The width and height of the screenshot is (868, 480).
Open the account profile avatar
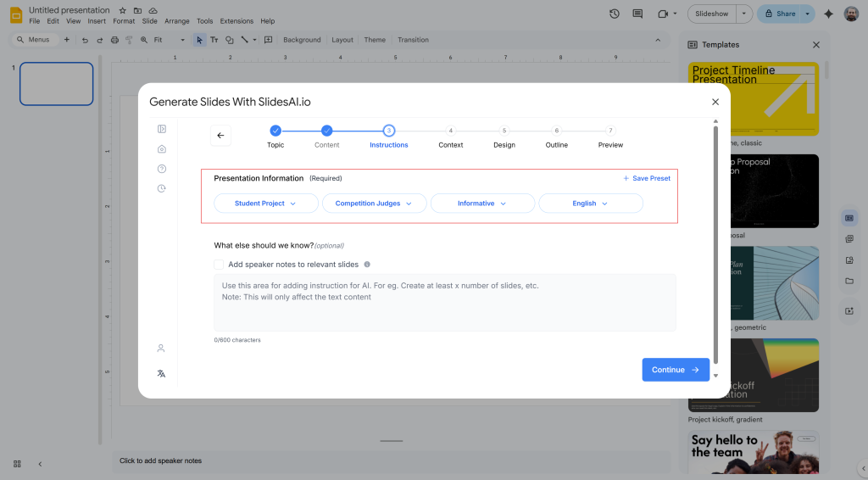tap(851, 14)
